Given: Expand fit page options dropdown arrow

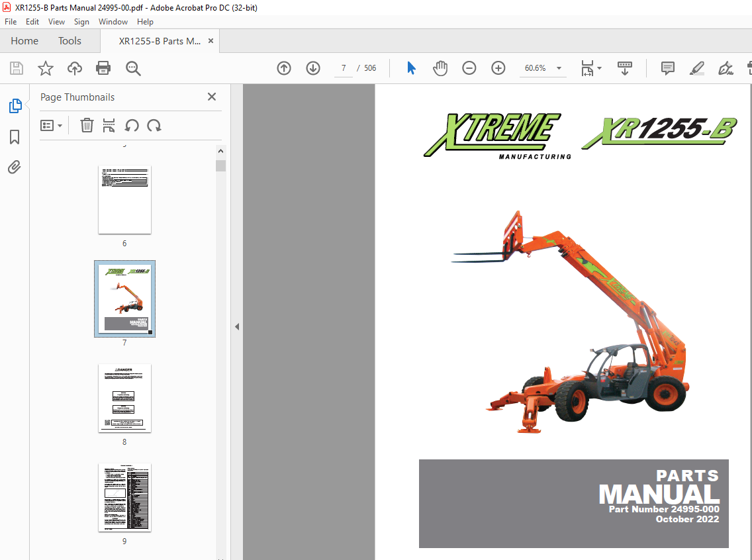Looking at the screenshot, I should point(600,68).
